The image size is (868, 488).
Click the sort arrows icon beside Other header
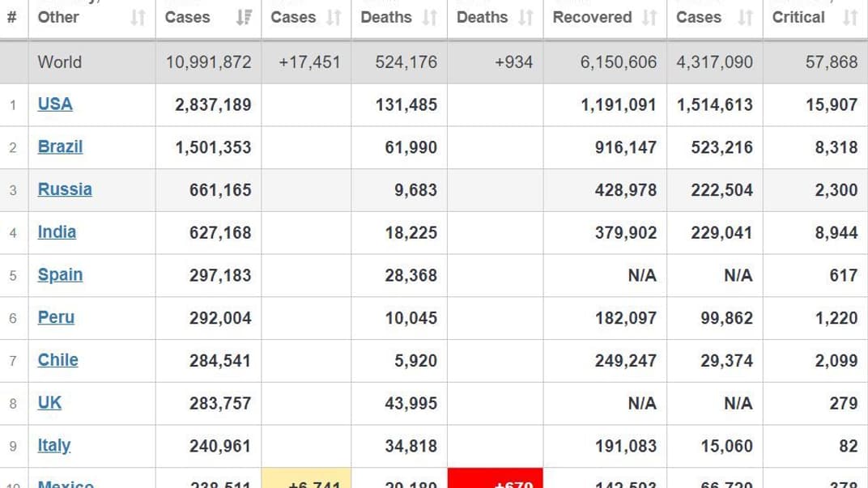(x=138, y=17)
